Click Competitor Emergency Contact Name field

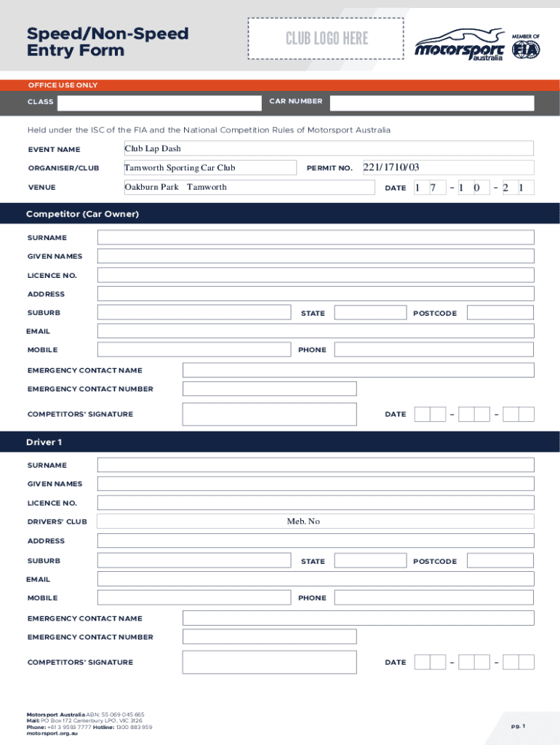358,370
